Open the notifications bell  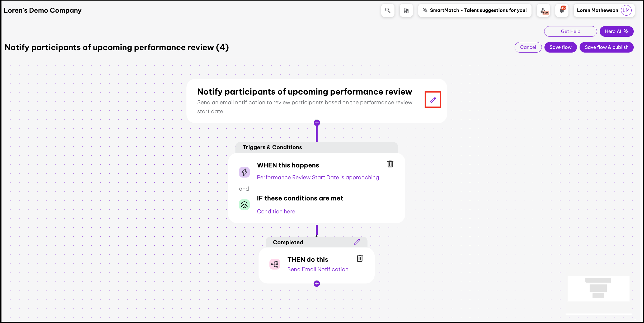(x=562, y=10)
